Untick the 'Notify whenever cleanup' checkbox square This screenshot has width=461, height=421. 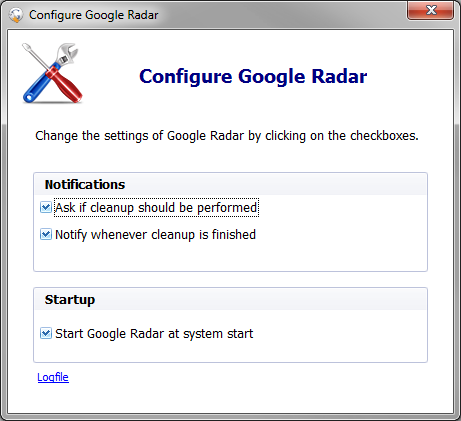46,234
